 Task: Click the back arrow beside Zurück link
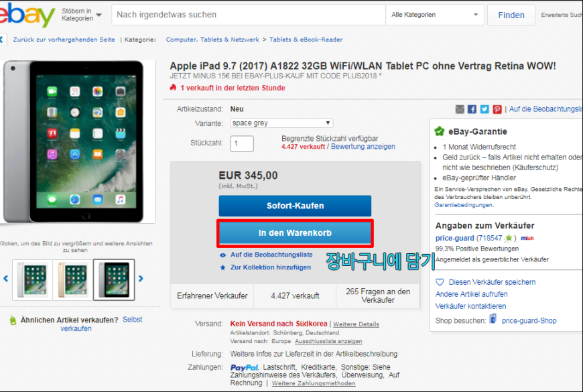point(2,40)
